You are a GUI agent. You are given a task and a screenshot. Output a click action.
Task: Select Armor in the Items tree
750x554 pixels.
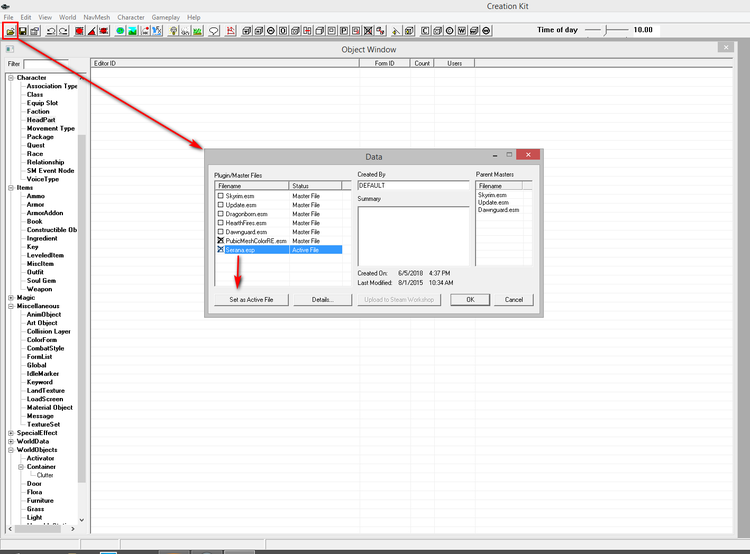[35, 205]
